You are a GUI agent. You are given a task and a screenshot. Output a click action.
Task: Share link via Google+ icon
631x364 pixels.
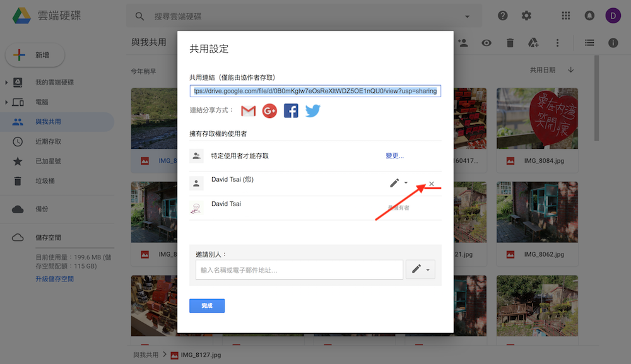coord(269,110)
